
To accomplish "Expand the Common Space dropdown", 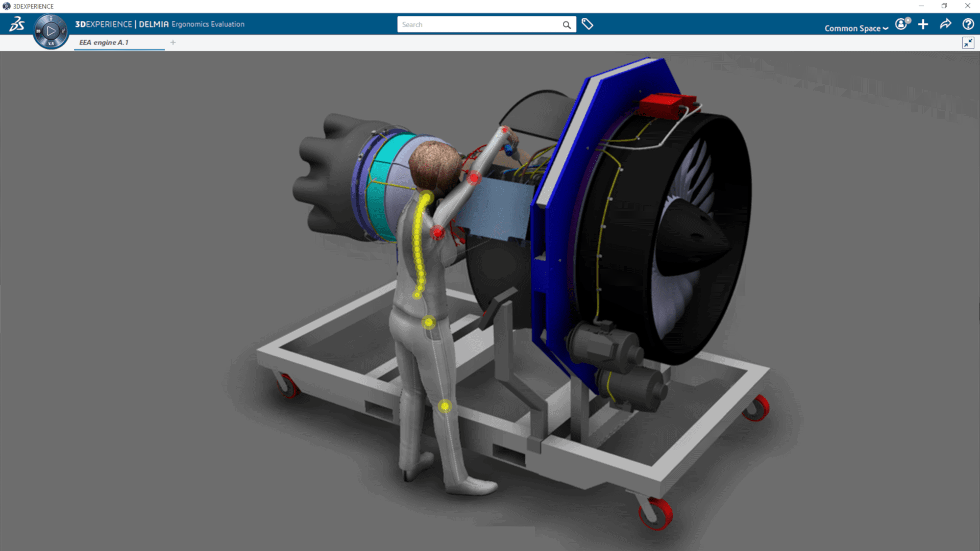I will [x=856, y=28].
